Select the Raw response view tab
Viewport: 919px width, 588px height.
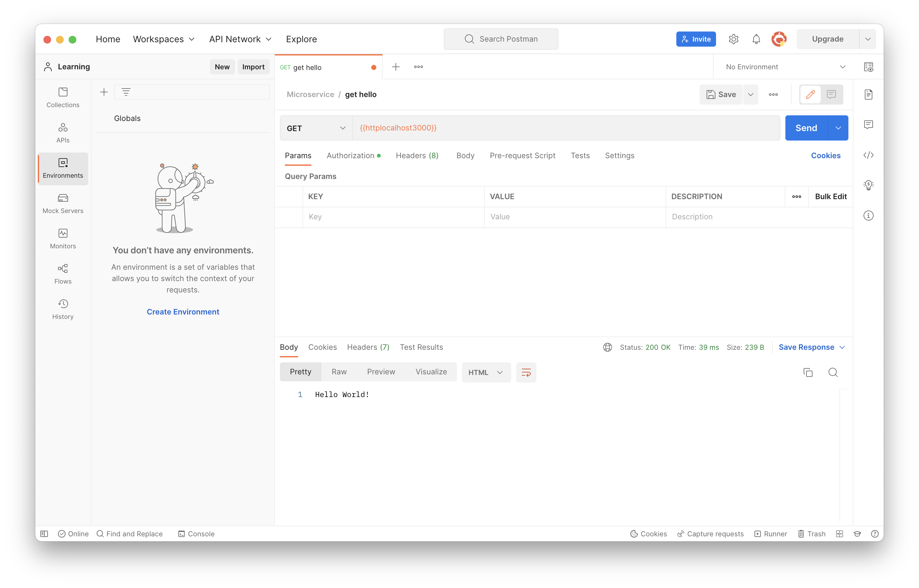[x=339, y=372]
